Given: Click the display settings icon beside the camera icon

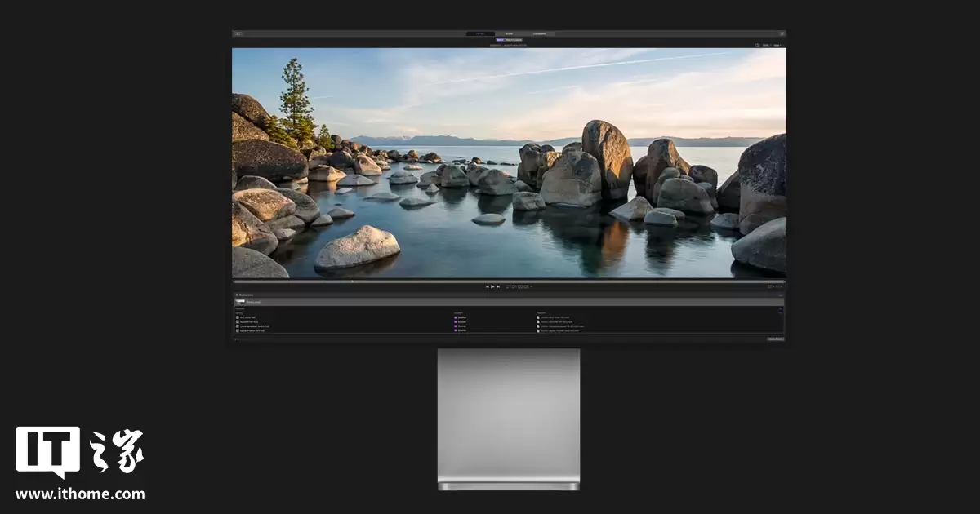Looking at the screenshot, I should tap(767, 44).
